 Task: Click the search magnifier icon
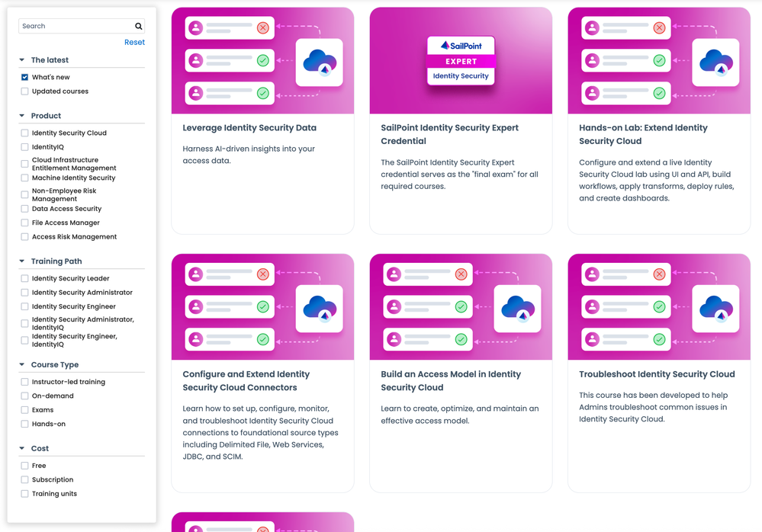click(138, 26)
